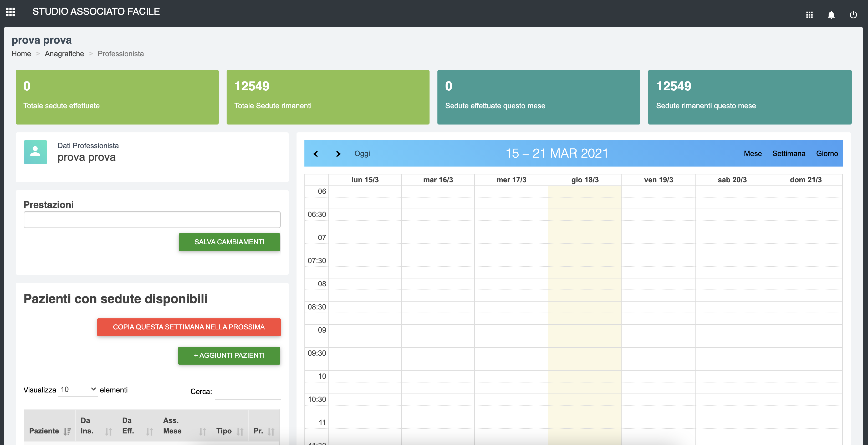Select the mer 17/3 column header
The width and height of the screenshot is (868, 445).
point(512,180)
